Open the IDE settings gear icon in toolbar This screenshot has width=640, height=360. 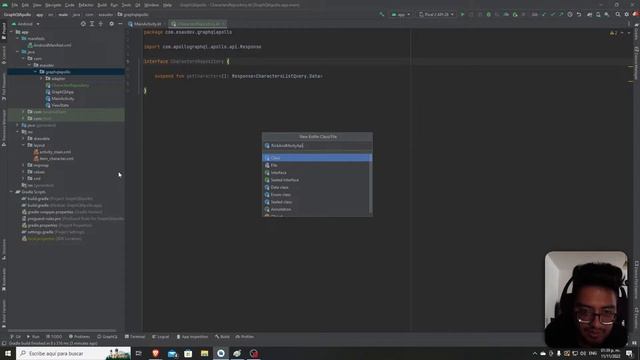pos(627,14)
